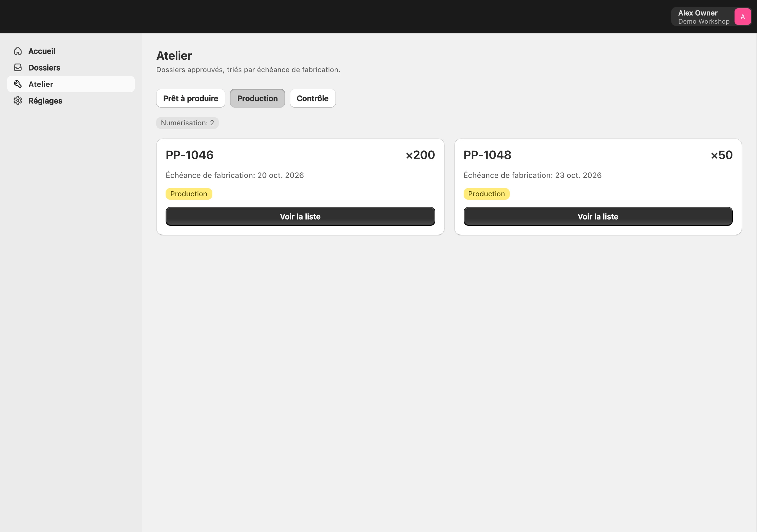Open the Accueil sidebar item
This screenshot has width=757, height=532.
[x=71, y=51]
